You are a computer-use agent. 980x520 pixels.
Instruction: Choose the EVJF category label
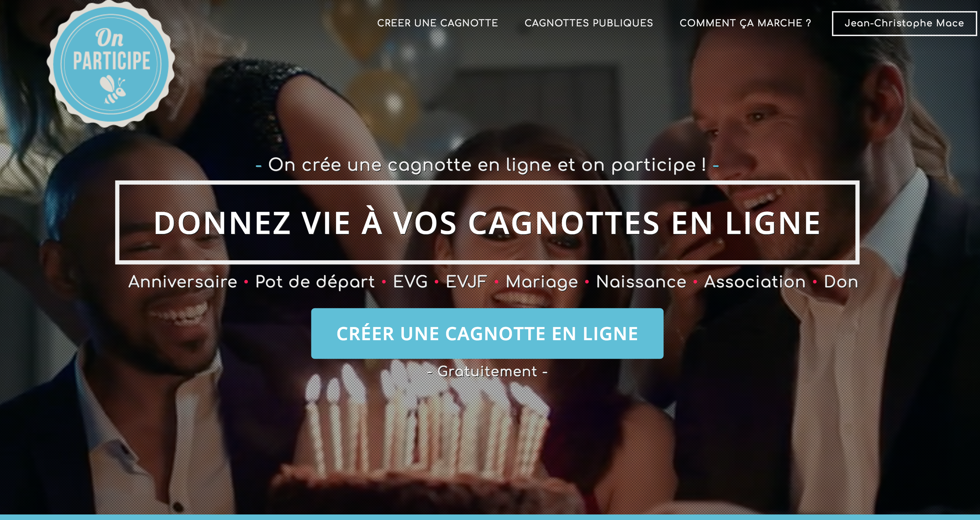pos(466,282)
